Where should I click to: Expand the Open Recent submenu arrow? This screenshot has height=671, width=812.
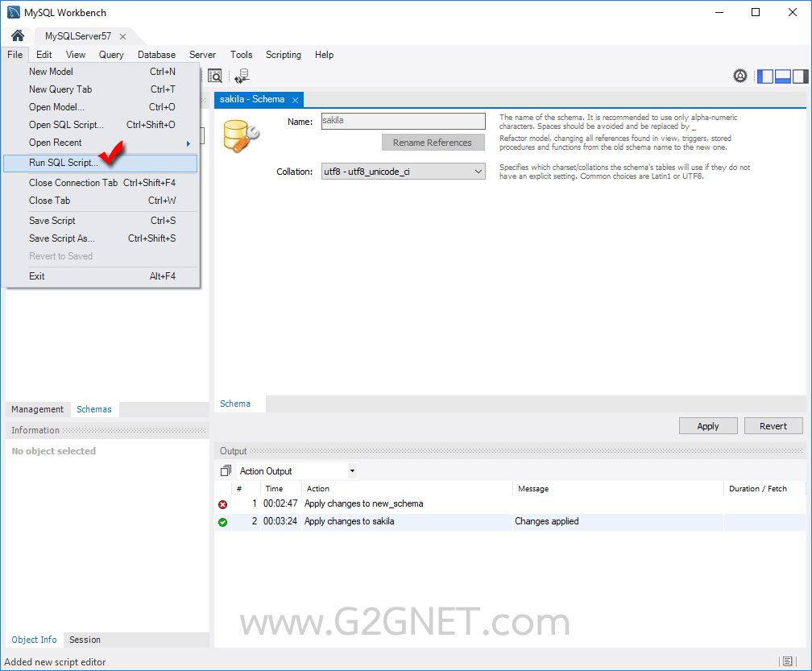(x=188, y=143)
